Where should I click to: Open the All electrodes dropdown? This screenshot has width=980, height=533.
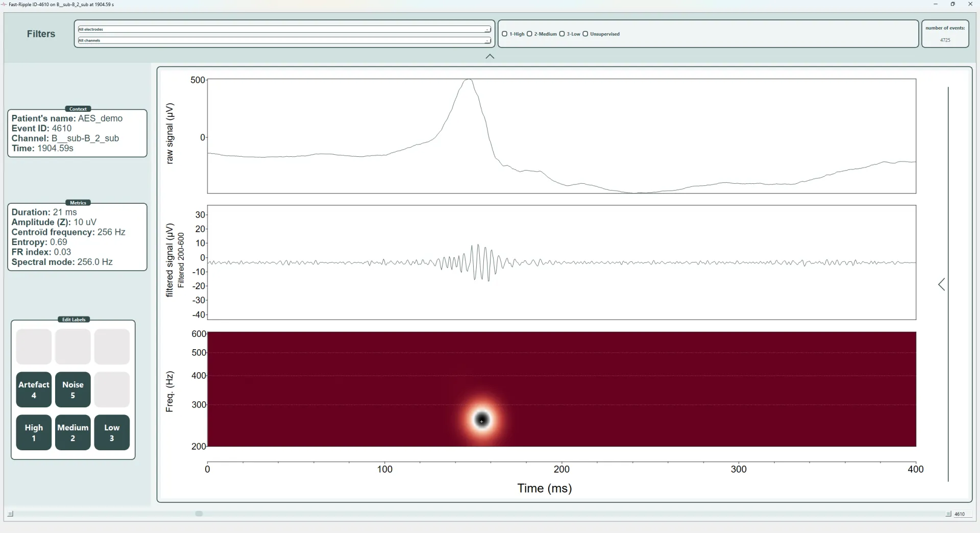284,30
